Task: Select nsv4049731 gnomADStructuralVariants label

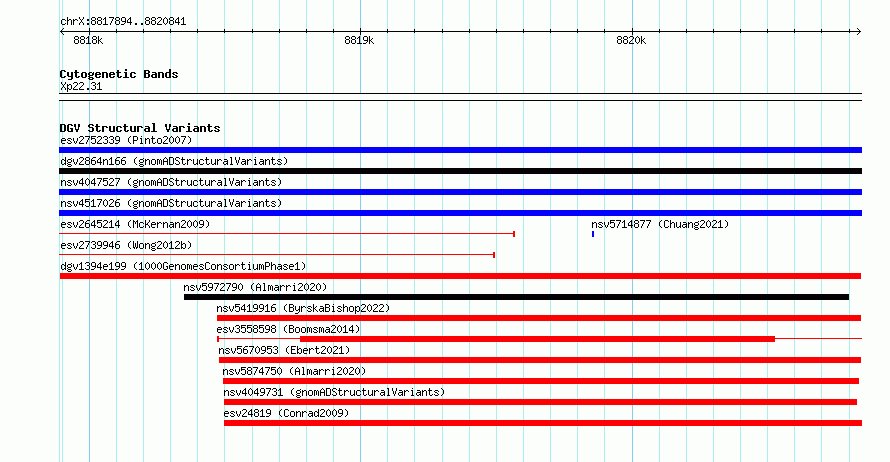Action: (334, 392)
